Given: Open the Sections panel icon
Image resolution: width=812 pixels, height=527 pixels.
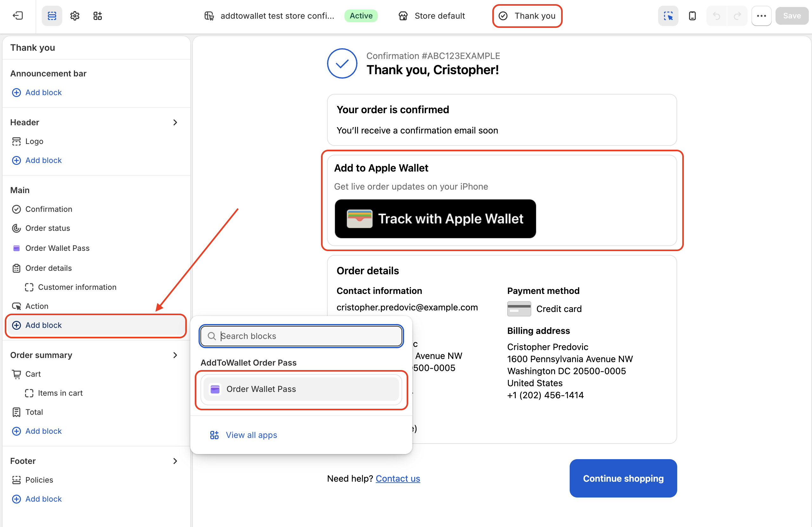Looking at the screenshot, I should coord(52,16).
